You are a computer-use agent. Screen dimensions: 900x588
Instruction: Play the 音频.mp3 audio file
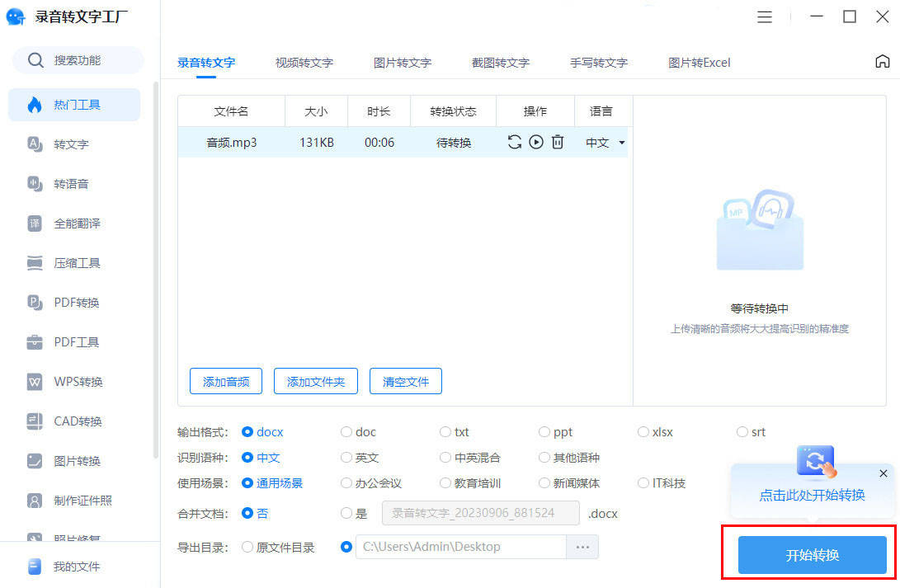[x=536, y=142]
